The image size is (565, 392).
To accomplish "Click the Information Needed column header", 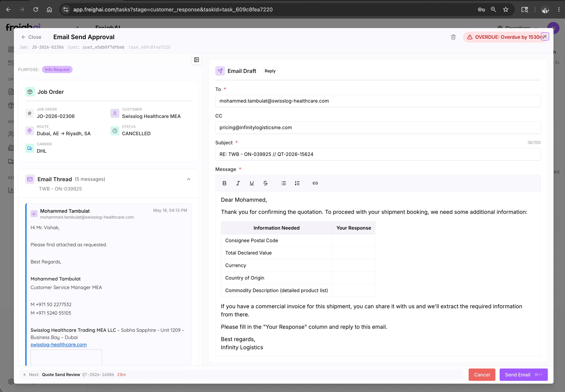I will 276,228.
